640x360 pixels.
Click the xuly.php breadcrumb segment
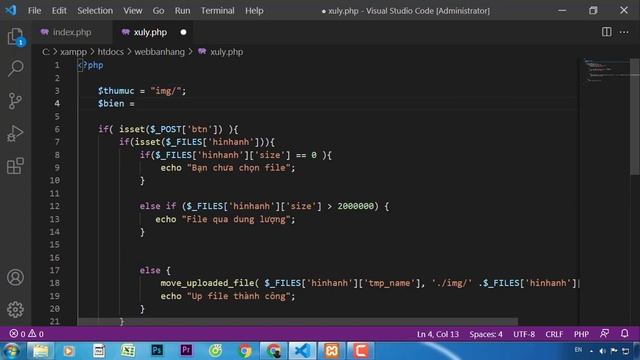[226, 52]
